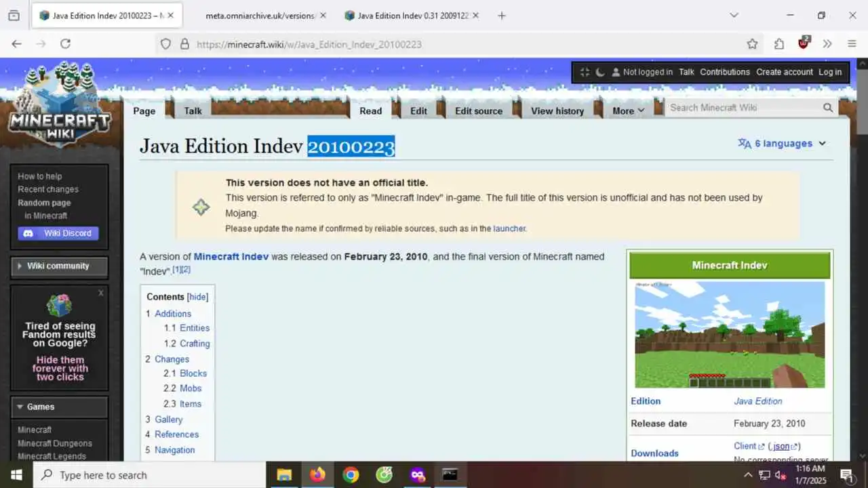Open the Firefox View icon beside the tabs
This screenshot has height=488, width=868.
point(14,16)
